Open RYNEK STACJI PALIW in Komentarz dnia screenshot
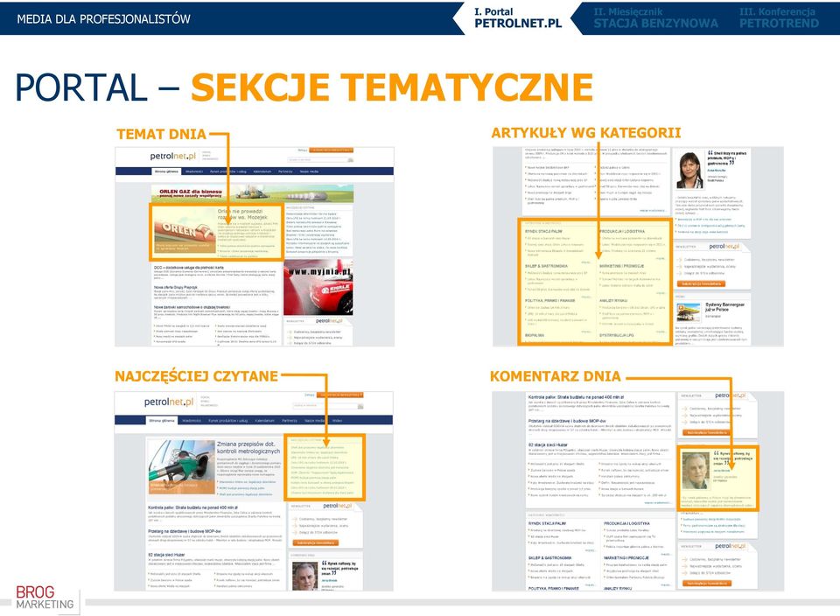Image resolution: width=840 pixels, height=616 pixels. (548, 523)
